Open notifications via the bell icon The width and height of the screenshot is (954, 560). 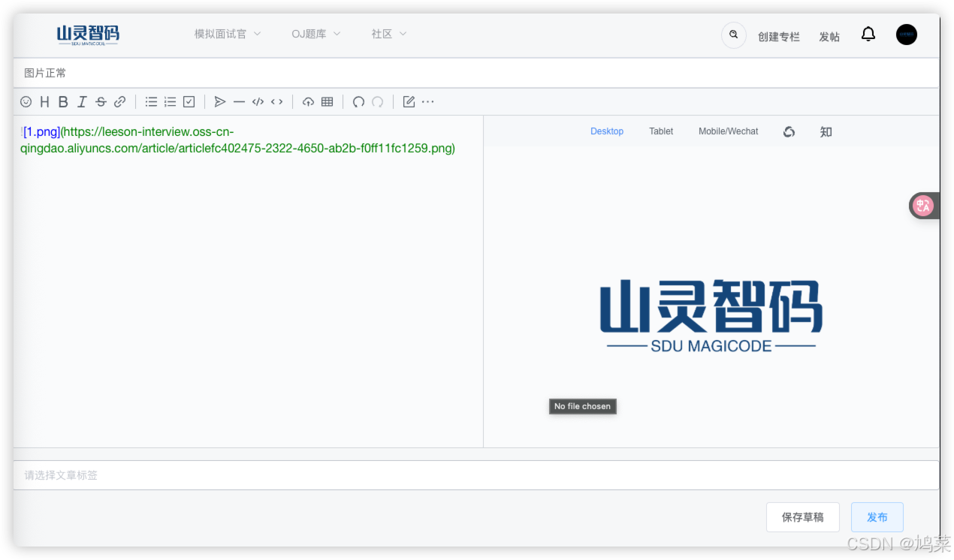click(x=868, y=35)
